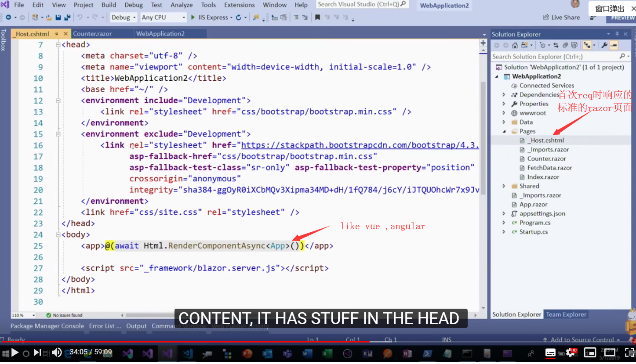Click the subtitles/captions icon in player
The height and width of the screenshot is (364, 636).
pyautogui.click(x=550, y=352)
